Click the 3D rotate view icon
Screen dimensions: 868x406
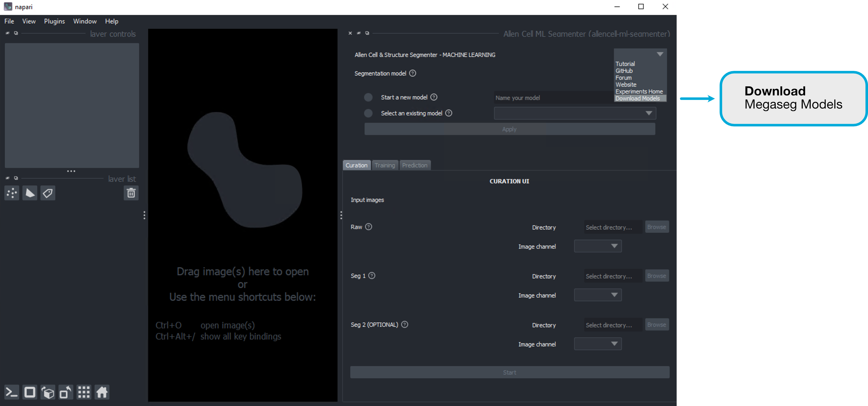(x=48, y=393)
